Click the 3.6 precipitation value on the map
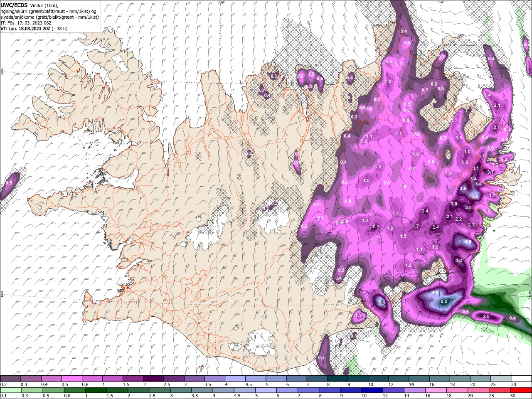This screenshot has height=399, width=532. [x=464, y=188]
